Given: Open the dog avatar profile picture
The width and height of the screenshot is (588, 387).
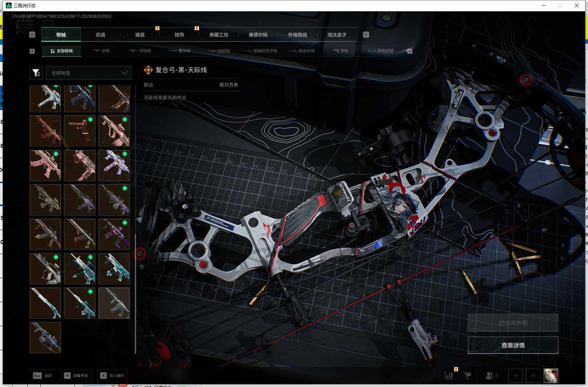Looking at the screenshot, I should coord(551,375).
